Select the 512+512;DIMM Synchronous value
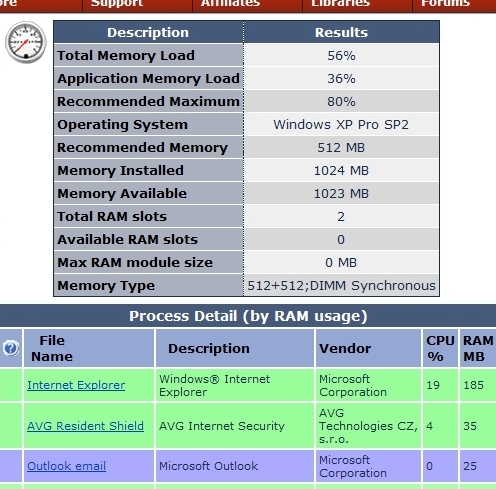 [x=341, y=286]
